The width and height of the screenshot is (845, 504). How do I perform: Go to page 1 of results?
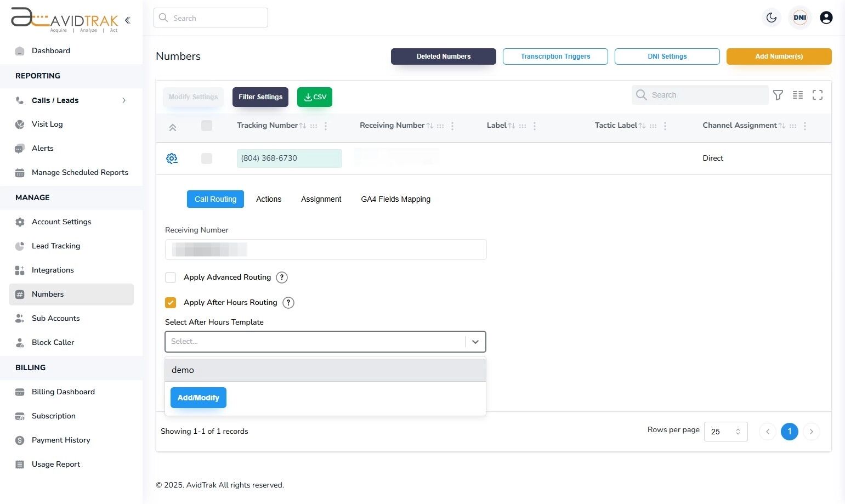point(790,432)
